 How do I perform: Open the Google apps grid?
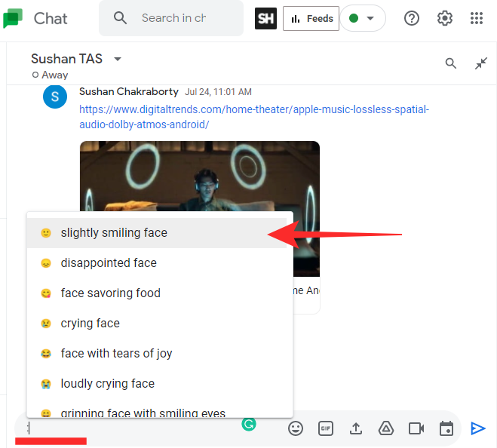pyautogui.click(x=477, y=18)
